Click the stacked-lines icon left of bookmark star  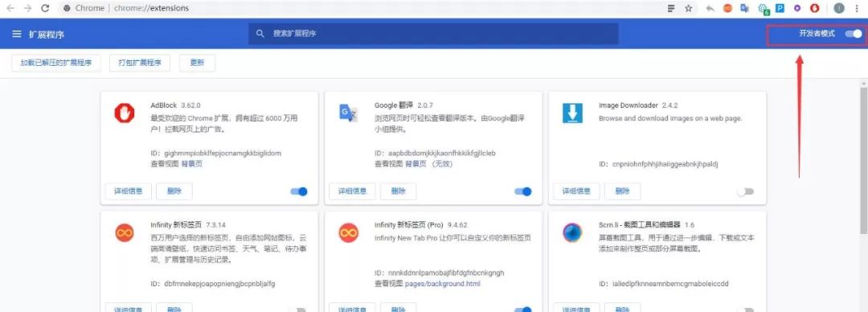[671, 8]
